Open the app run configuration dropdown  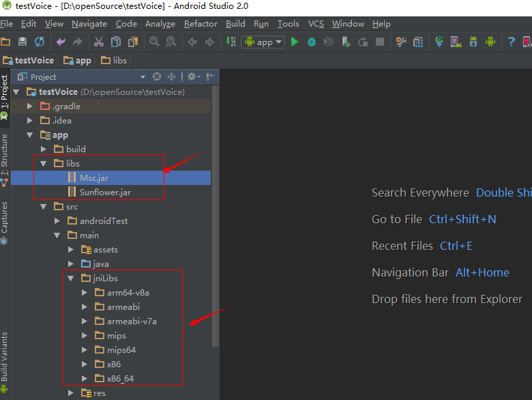[263, 42]
